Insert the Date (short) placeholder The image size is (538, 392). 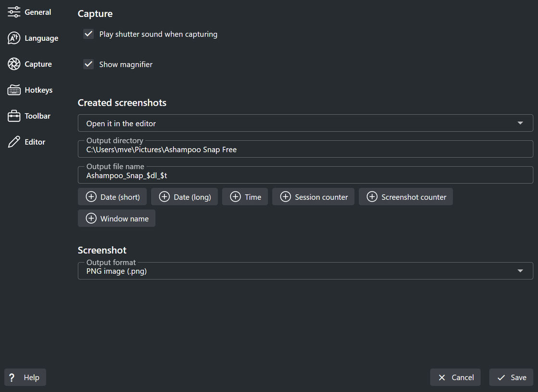tap(112, 197)
